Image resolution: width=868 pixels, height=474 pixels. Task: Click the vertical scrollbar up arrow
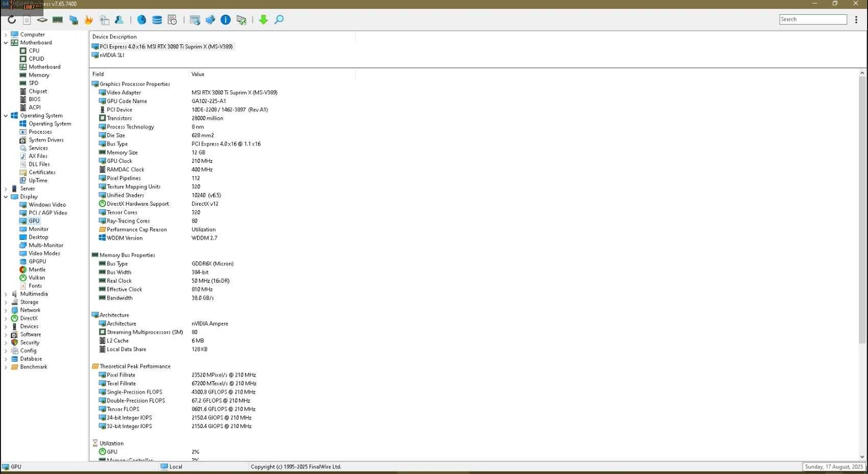(862, 73)
